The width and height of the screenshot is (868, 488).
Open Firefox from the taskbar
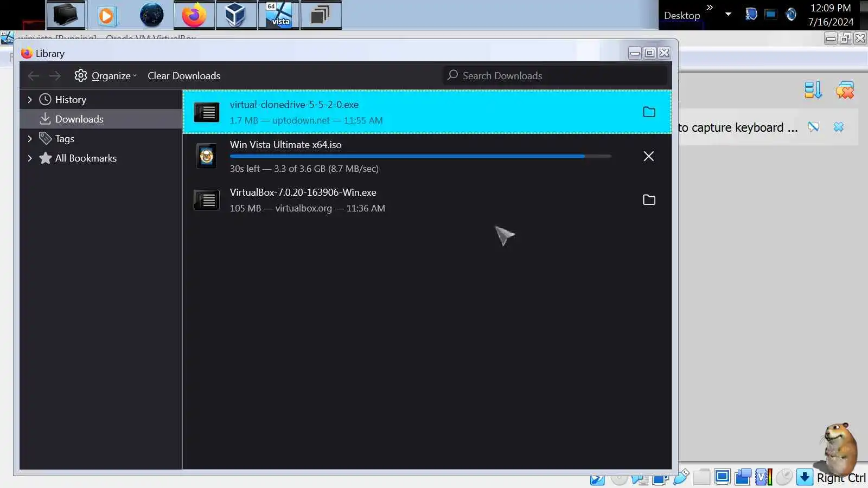194,15
